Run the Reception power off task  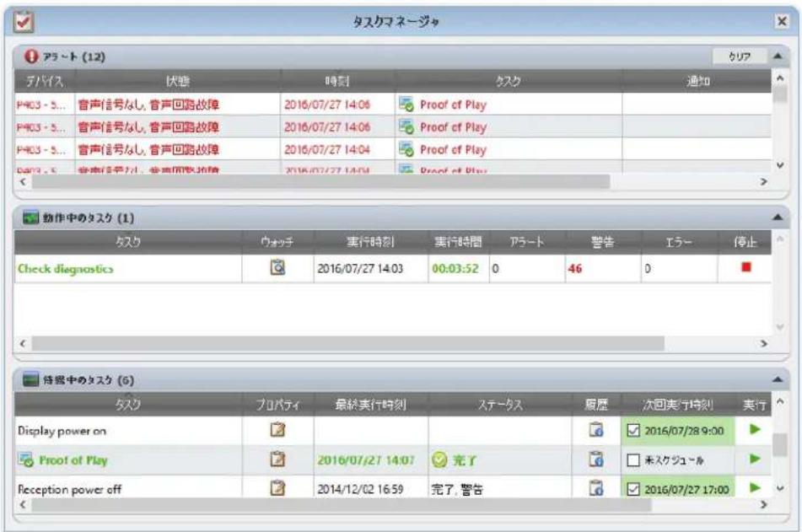(x=755, y=487)
